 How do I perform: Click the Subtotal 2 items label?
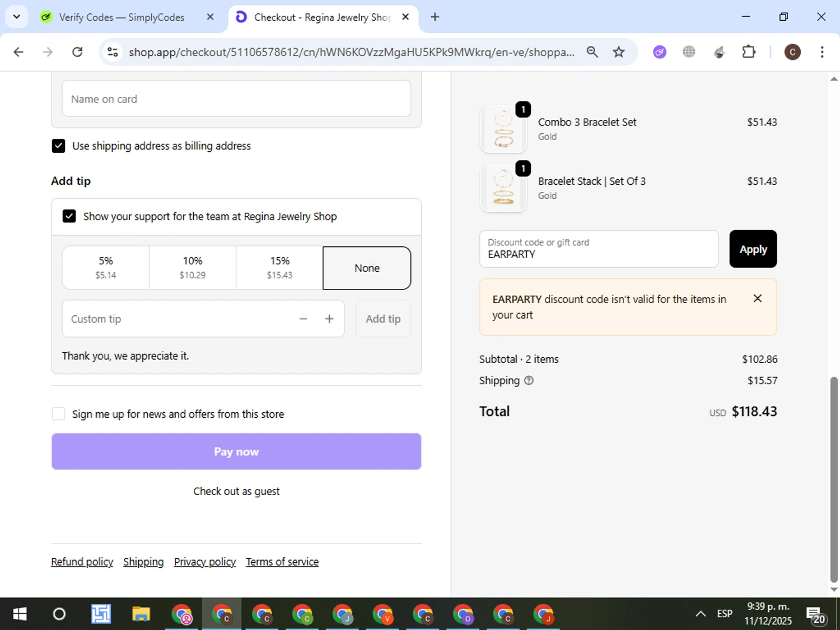point(519,359)
